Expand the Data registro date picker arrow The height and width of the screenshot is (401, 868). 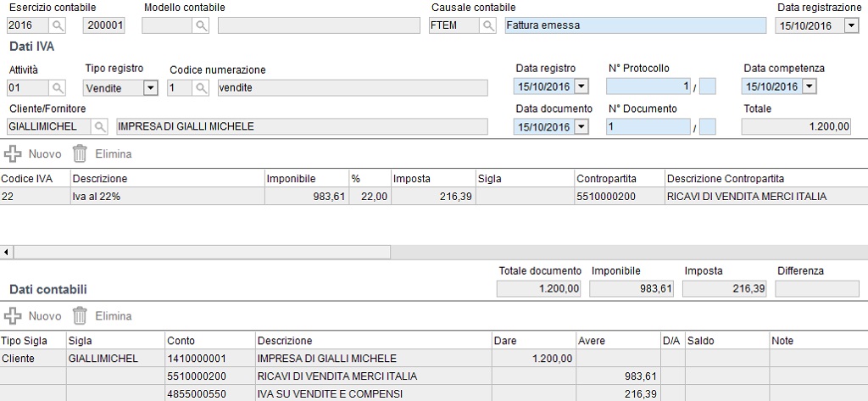point(581,86)
